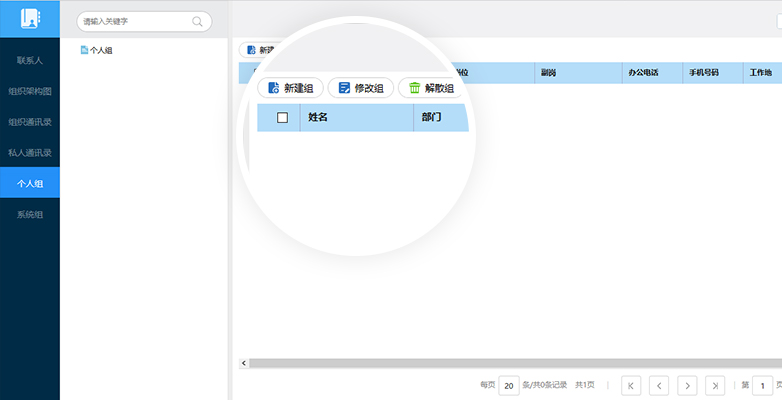Click the horizontal scrollbar left arrow
The image size is (782, 400).
(243, 363)
